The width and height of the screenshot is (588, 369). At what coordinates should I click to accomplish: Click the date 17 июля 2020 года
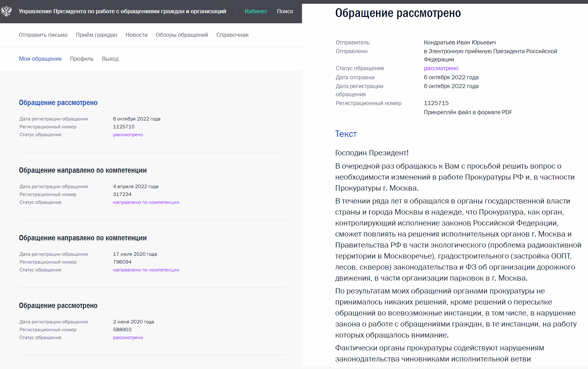click(135, 254)
